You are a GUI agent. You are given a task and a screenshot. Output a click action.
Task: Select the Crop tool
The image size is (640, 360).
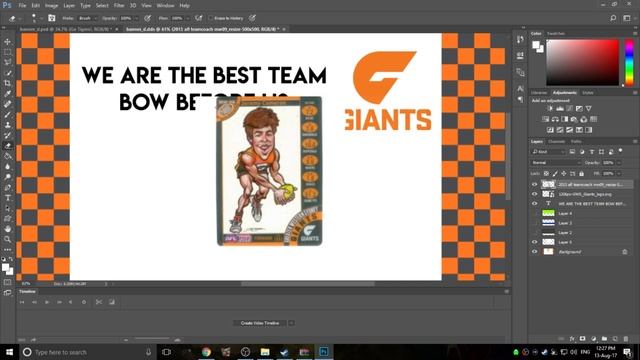[7, 83]
